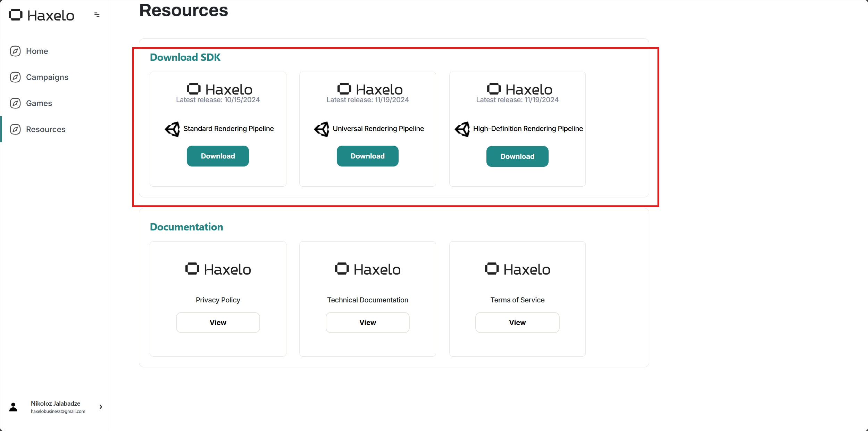Click the Games compass icon

click(15, 103)
